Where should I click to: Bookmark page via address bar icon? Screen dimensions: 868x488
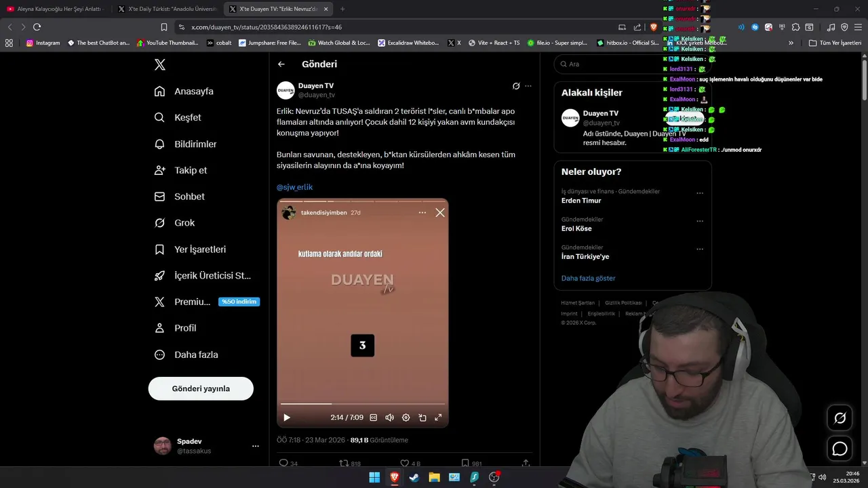(163, 27)
